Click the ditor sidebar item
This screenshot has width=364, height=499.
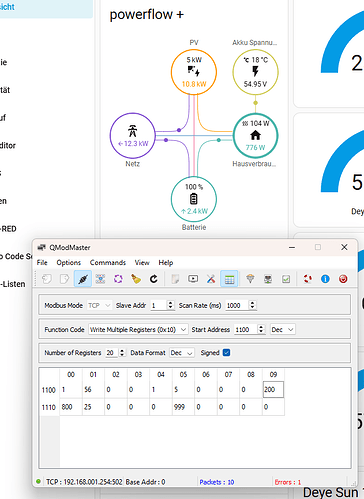8,145
